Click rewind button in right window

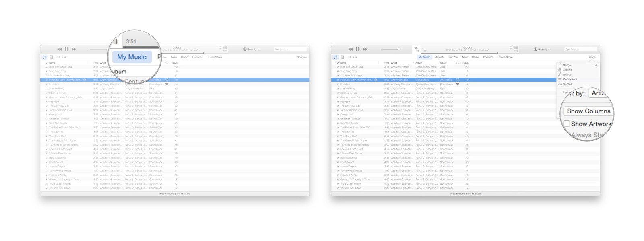(351, 49)
